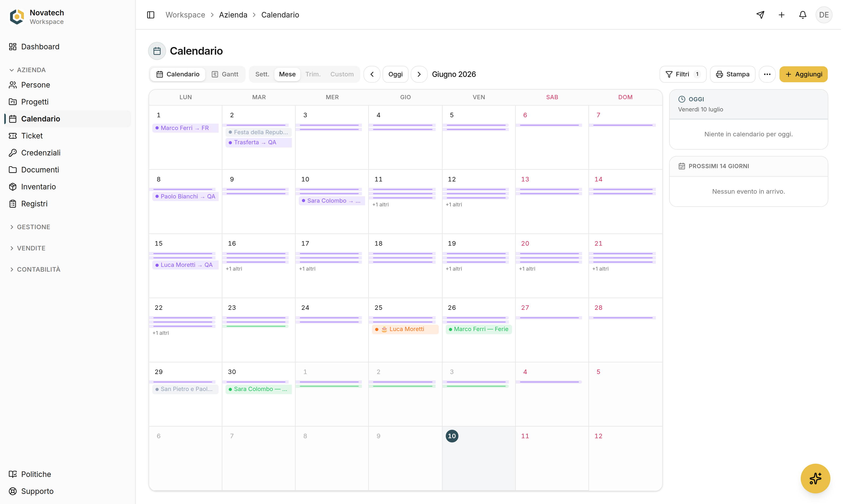Click the Aggiungi button

tap(803, 74)
